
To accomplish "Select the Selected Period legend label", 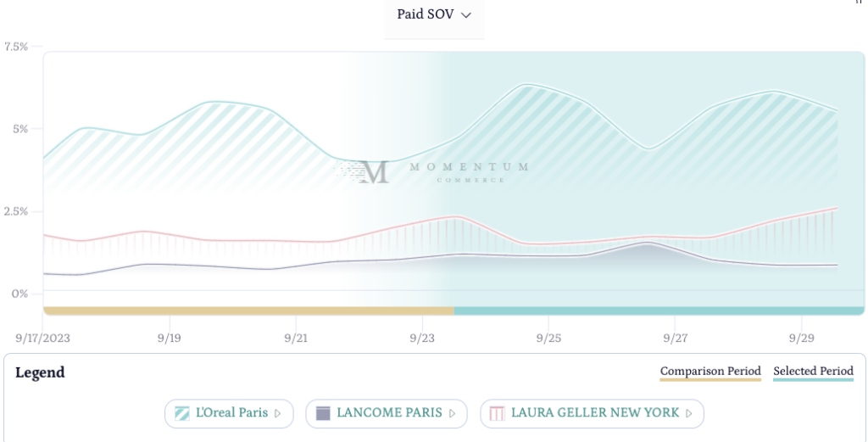I will coord(813,372).
